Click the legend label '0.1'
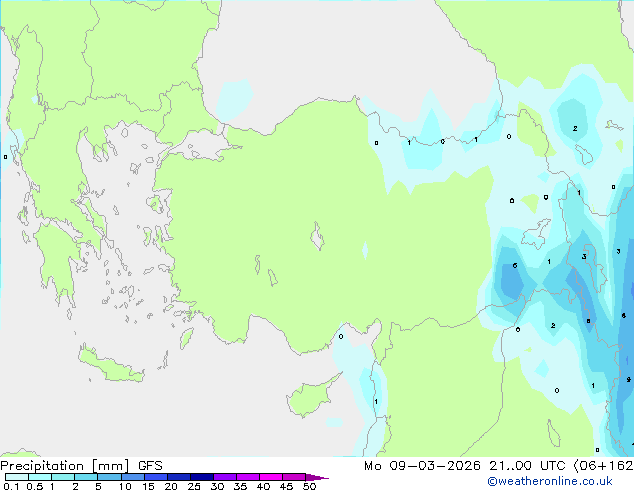The image size is (634, 490). [x=11, y=486]
